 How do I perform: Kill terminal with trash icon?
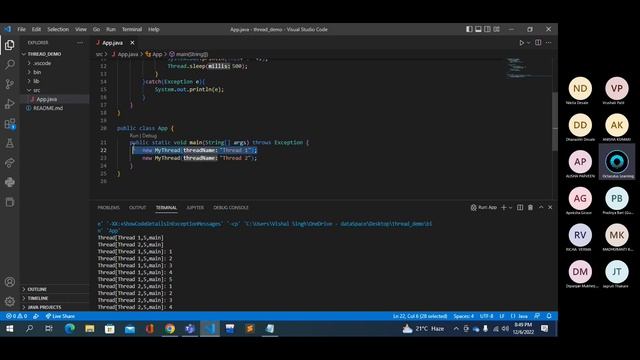tap(530, 208)
